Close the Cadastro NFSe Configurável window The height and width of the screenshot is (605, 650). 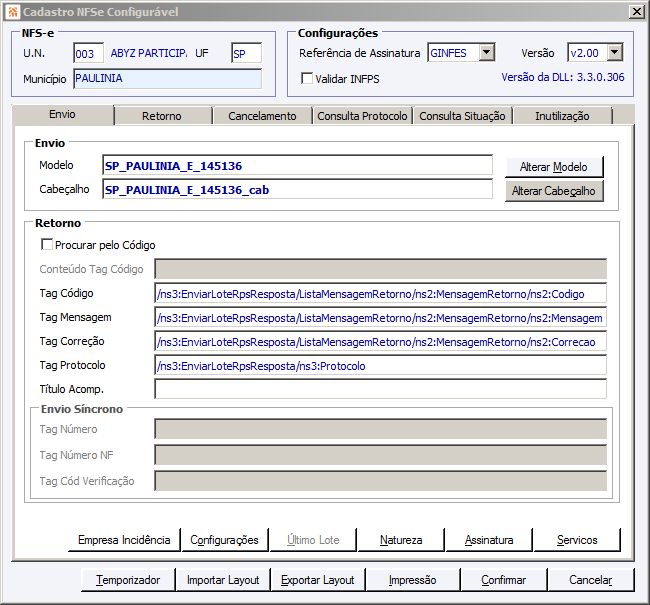point(636,12)
